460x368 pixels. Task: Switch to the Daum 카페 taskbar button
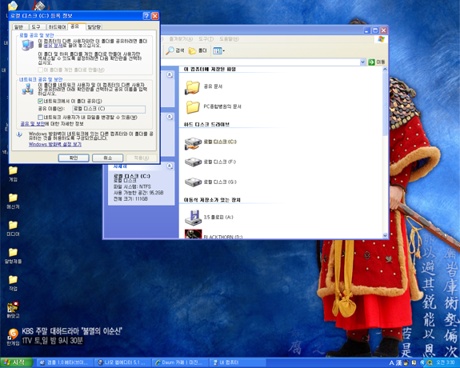(x=180, y=363)
